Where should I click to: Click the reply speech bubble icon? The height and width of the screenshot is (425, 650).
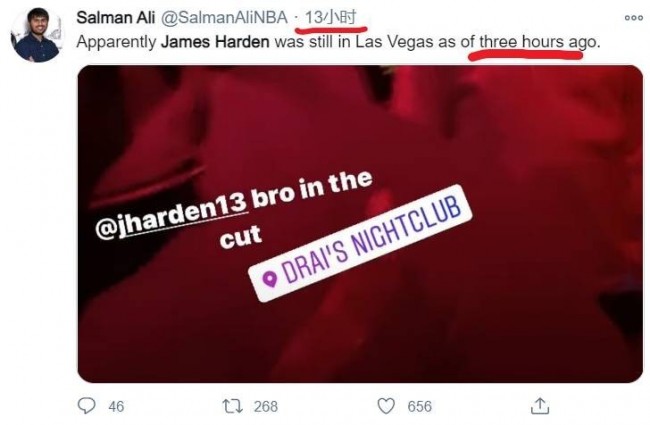point(87,406)
